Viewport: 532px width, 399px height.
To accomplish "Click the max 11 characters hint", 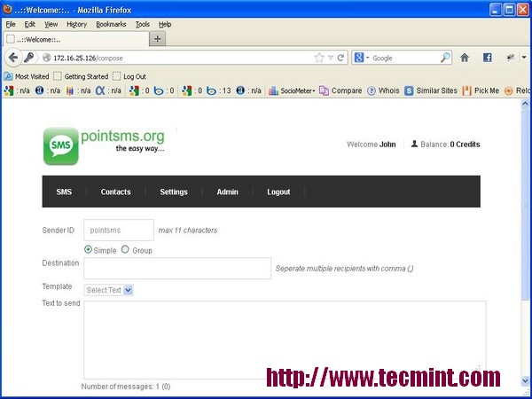I will click(x=188, y=231).
